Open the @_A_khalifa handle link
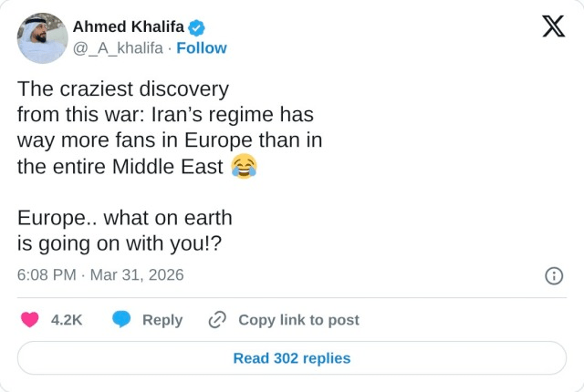This screenshot has width=584, height=392. click(x=119, y=48)
